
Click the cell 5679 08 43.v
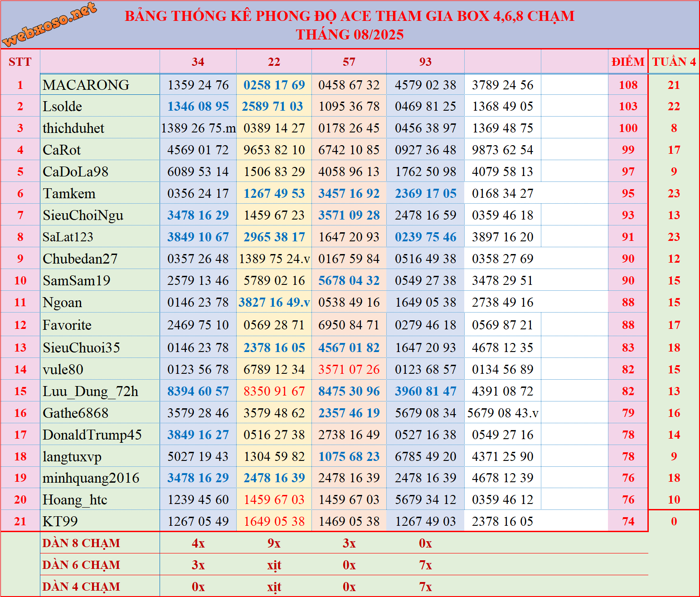(502, 413)
